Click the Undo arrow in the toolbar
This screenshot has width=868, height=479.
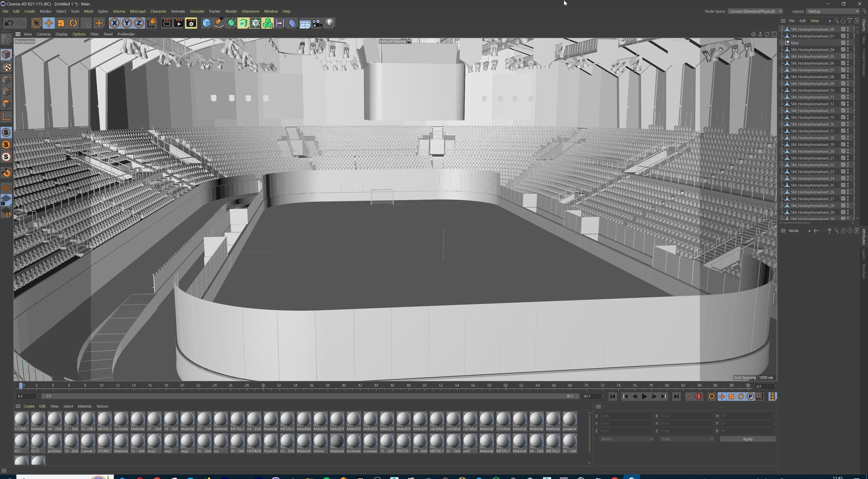pyautogui.click(x=9, y=23)
